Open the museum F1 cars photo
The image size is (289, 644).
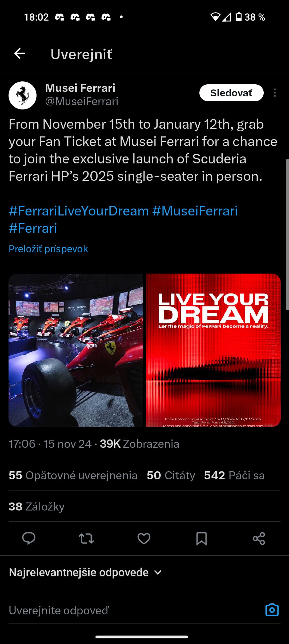[x=76, y=350]
